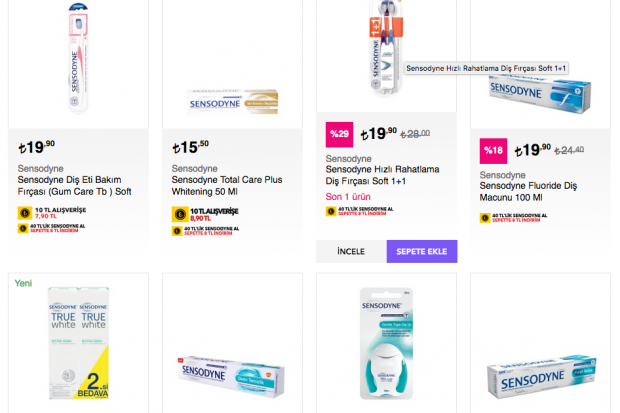The height and width of the screenshot is (413, 620).
Task: Click the green Yeni label
Action: click(x=24, y=283)
